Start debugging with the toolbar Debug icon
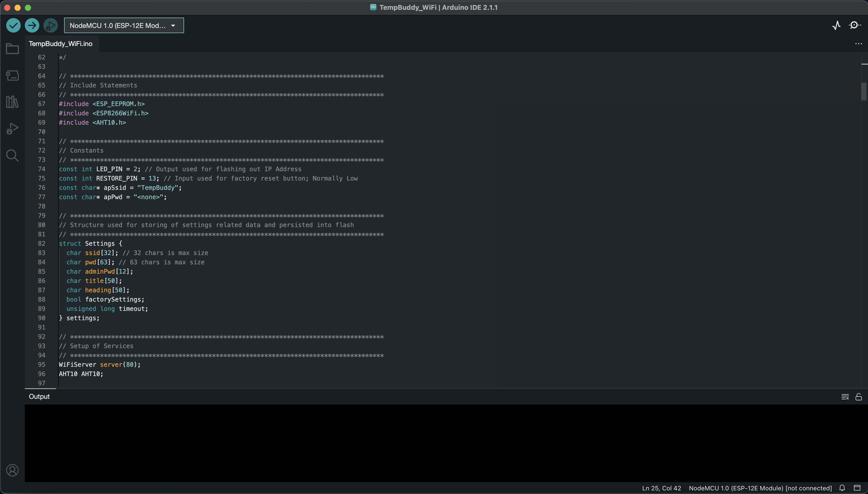Image resolution: width=868 pixels, height=494 pixels. (50, 25)
